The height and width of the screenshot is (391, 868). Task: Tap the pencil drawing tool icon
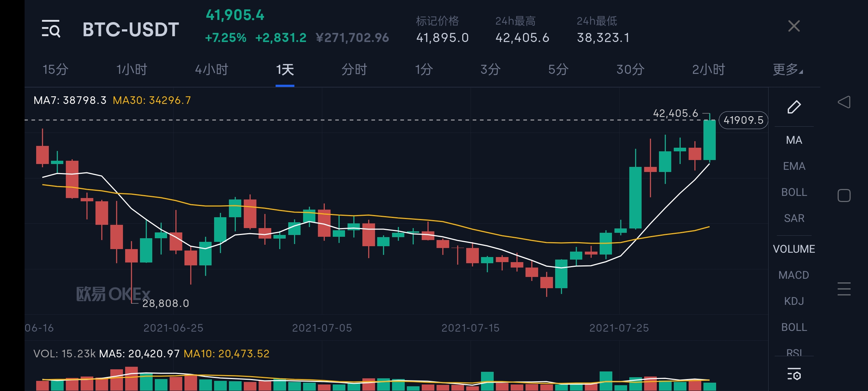click(794, 107)
